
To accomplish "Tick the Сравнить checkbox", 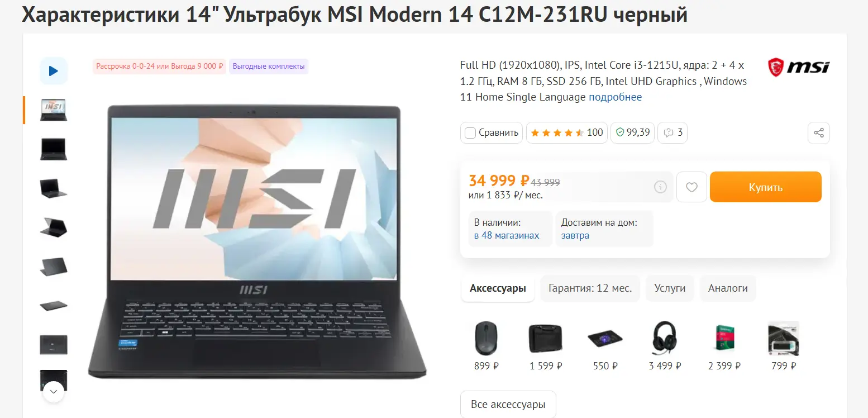I will click(470, 133).
